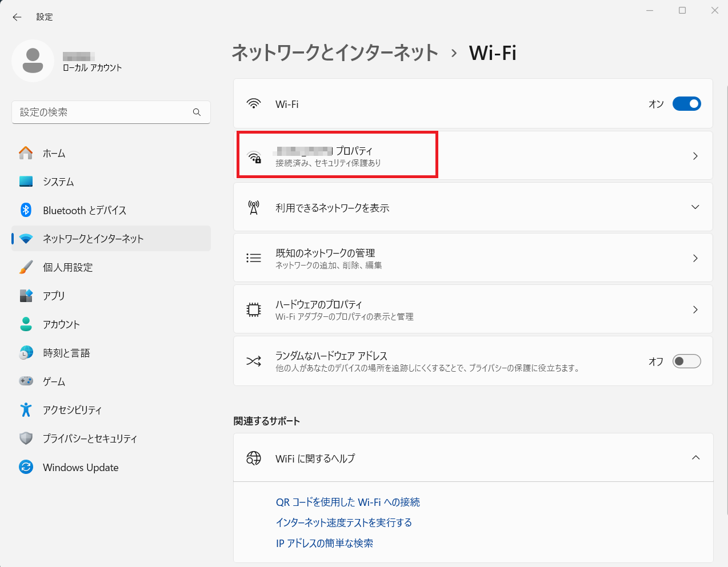Enable the ランダムなハードウェア アドレス toggle
Image resolution: width=728 pixels, height=567 pixels.
click(686, 361)
